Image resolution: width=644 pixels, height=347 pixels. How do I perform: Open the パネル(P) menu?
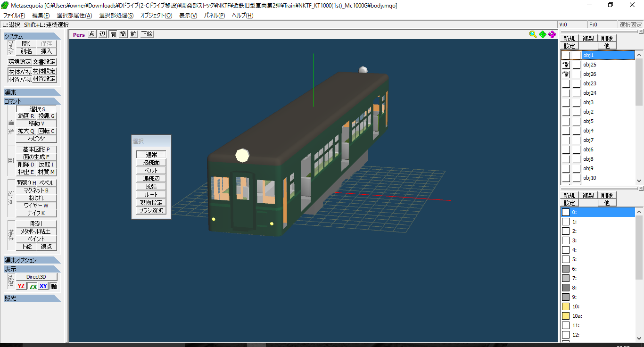(215, 16)
